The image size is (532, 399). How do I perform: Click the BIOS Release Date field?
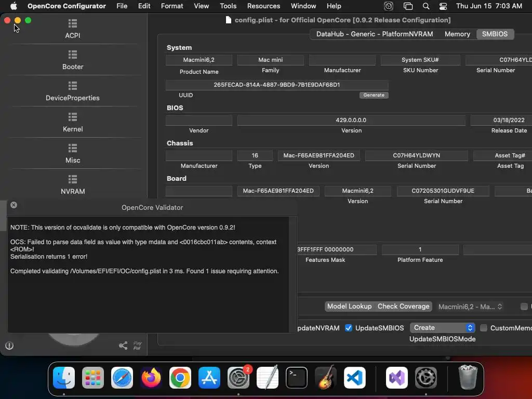pos(501,120)
